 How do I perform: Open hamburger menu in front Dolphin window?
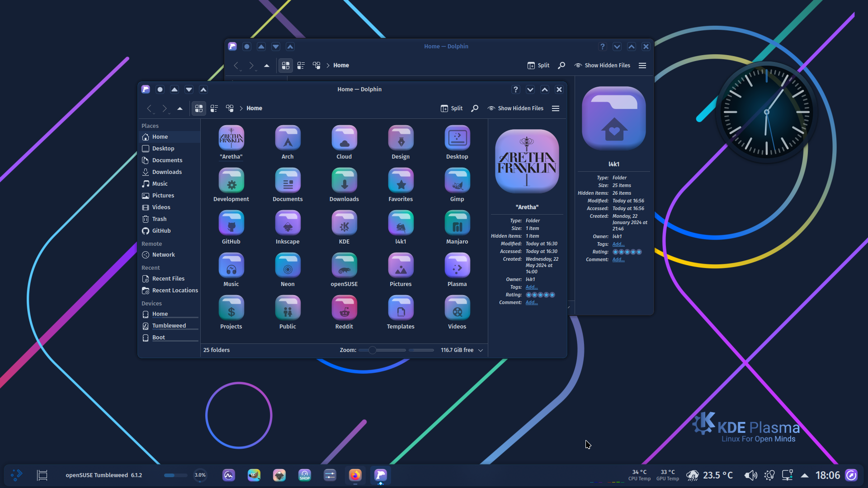tap(556, 108)
